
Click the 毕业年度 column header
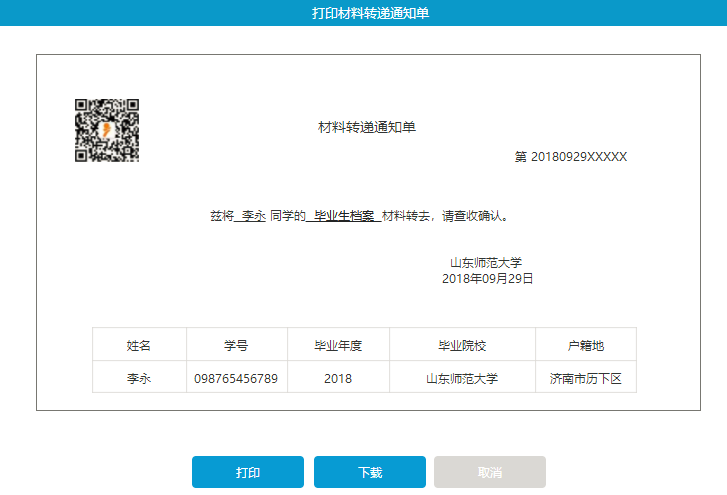[x=338, y=346]
